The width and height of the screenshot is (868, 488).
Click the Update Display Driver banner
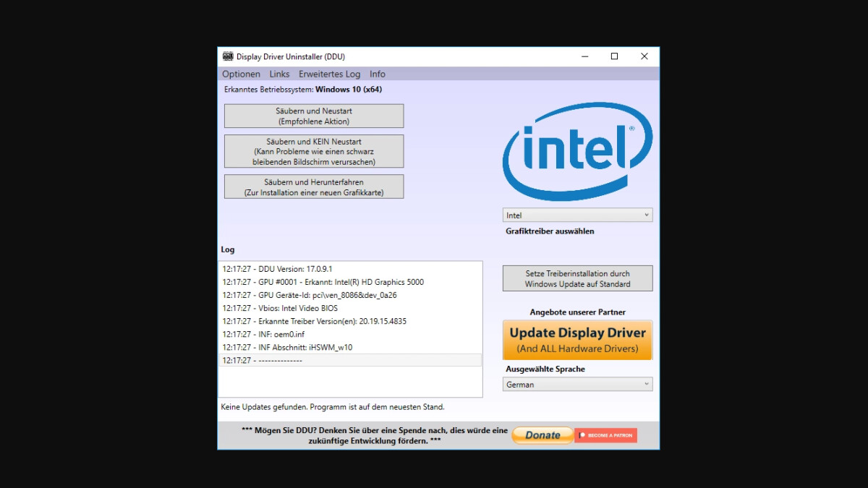click(x=577, y=340)
